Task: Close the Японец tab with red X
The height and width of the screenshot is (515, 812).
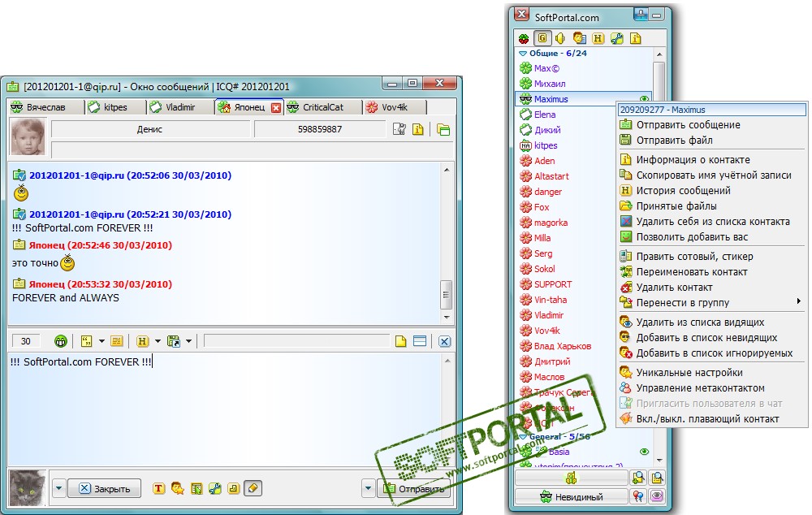Action: pos(276,107)
